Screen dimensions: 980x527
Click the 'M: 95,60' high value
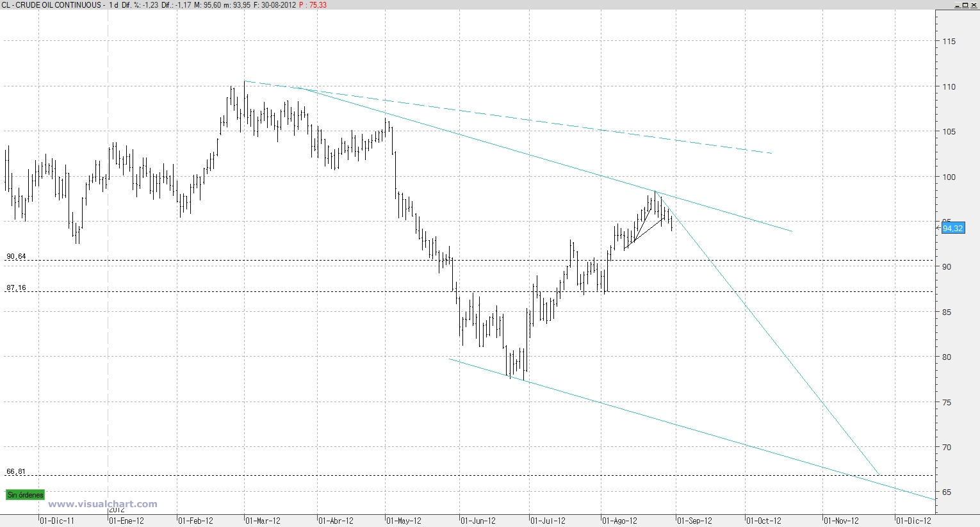(208, 5)
